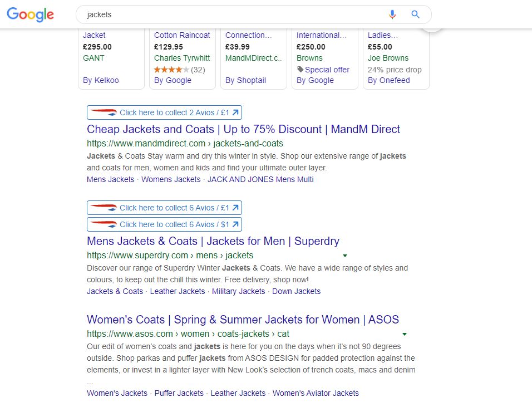Image resolution: width=532 pixels, height=407 pixels.
Task: Open JACK AND JONES Mens Multi sitelink
Action: [x=260, y=180]
